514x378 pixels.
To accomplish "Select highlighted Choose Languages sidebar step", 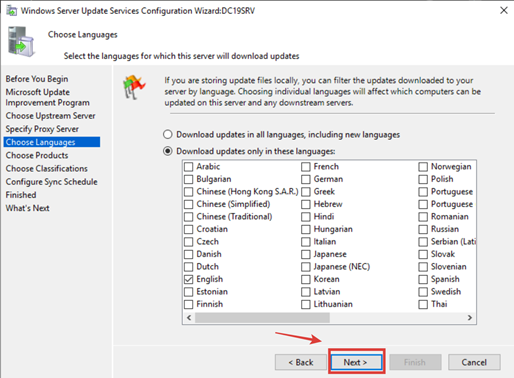I will click(x=52, y=142).
